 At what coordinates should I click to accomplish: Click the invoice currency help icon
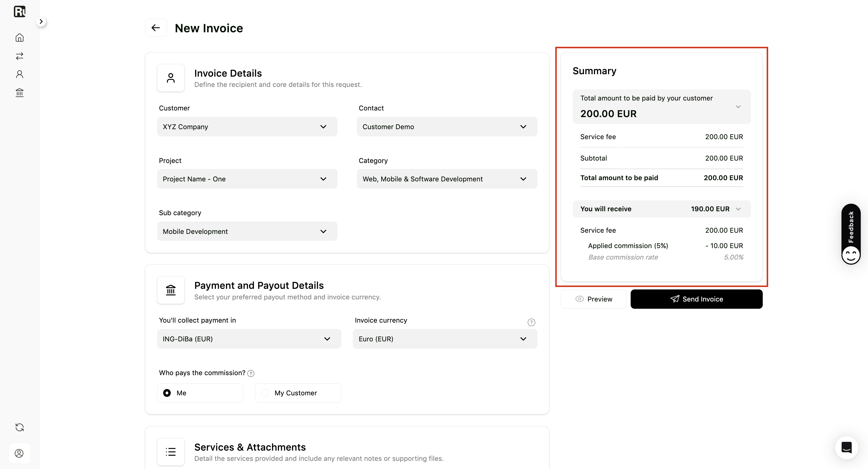click(x=531, y=322)
